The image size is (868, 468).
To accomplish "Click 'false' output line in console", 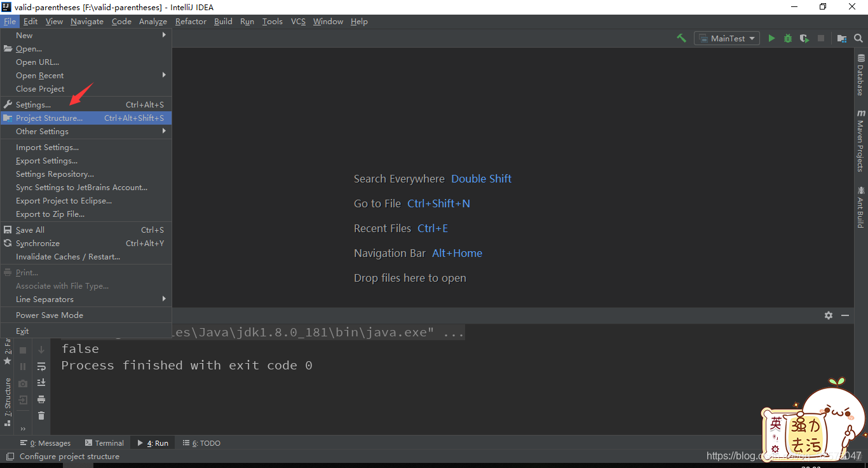I will [80, 349].
